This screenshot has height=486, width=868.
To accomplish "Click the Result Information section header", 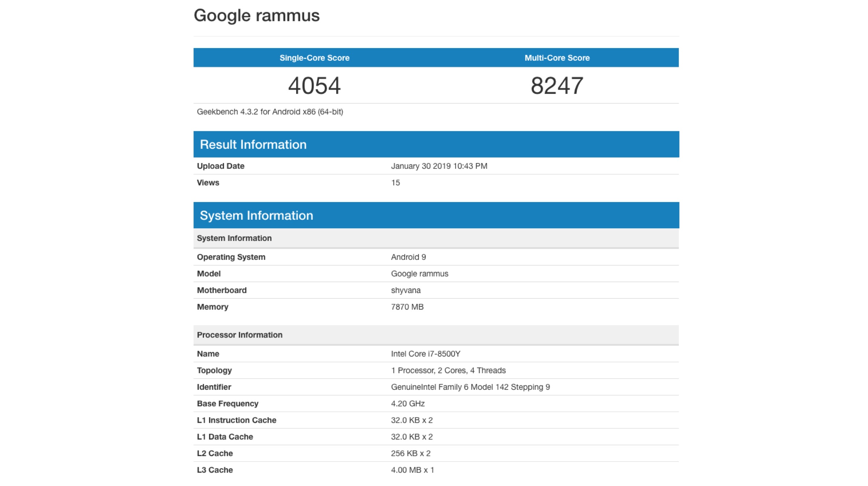I will tap(253, 145).
